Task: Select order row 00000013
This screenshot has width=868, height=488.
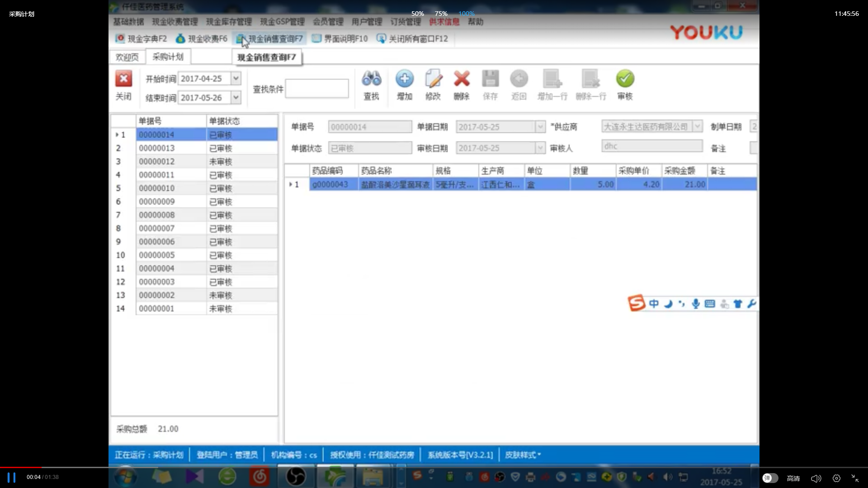Action: 194,148
